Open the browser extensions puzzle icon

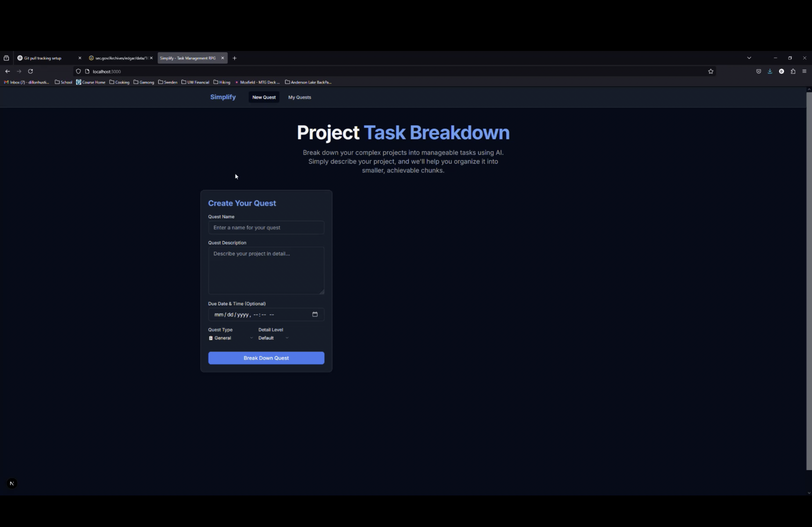click(793, 71)
